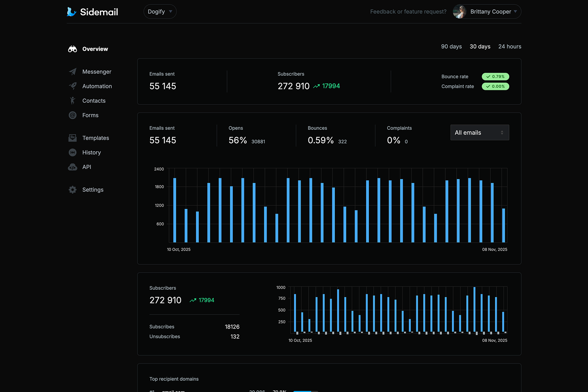Open Automation from the sidebar icon

[x=73, y=86]
